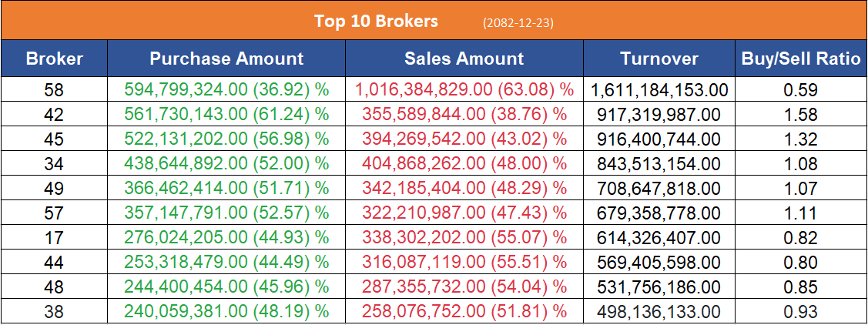Click the 1,611,184,153.00 turnover cell
Viewport: 868px width, 325px height.
[x=659, y=90]
